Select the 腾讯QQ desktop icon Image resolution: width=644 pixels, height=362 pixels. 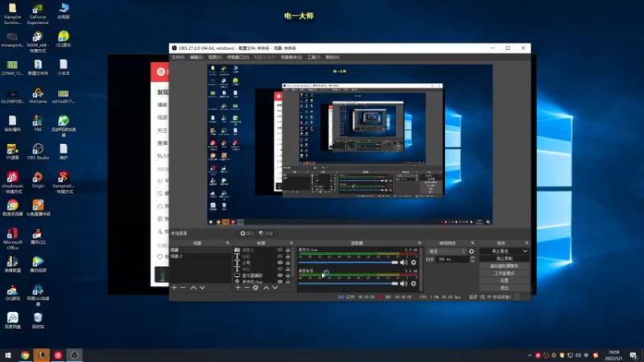(38, 237)
